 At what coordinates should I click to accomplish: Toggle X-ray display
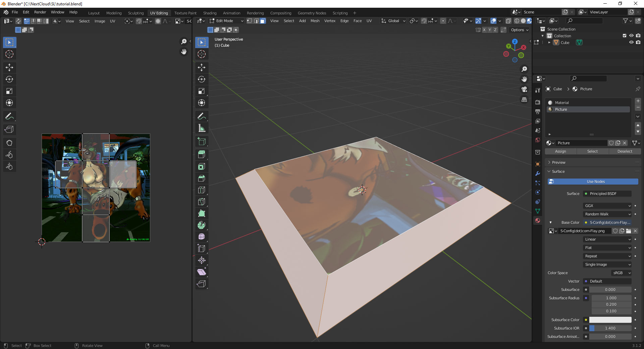click(x=508, y=21)
